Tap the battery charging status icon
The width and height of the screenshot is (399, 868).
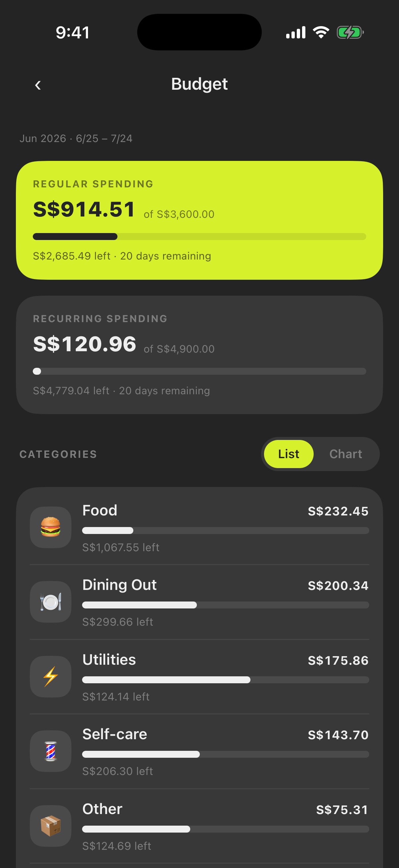[x=350, y=33]
